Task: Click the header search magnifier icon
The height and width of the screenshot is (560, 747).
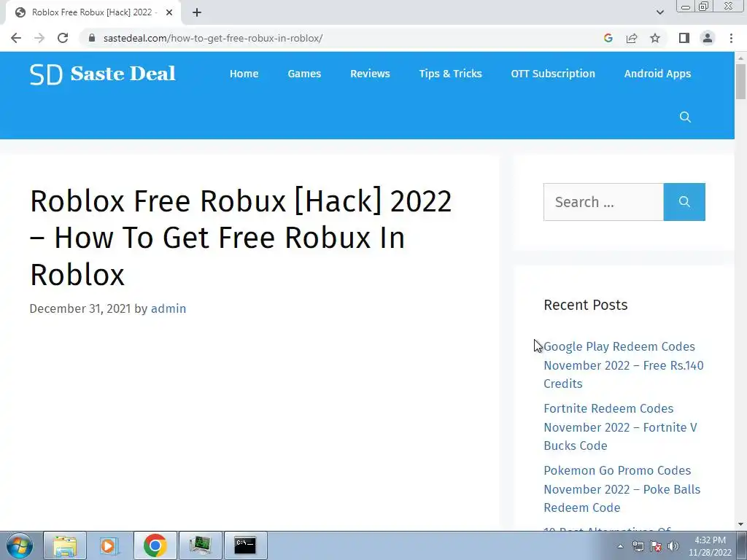Action: pyautogui.click(x=685, y=117)
